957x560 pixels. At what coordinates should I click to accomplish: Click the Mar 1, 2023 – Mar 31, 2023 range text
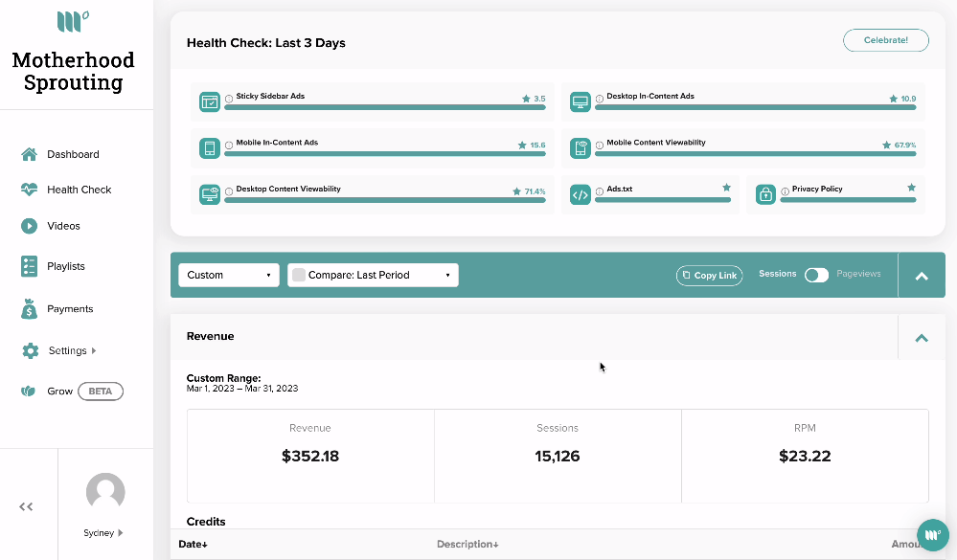coord(242,389)
